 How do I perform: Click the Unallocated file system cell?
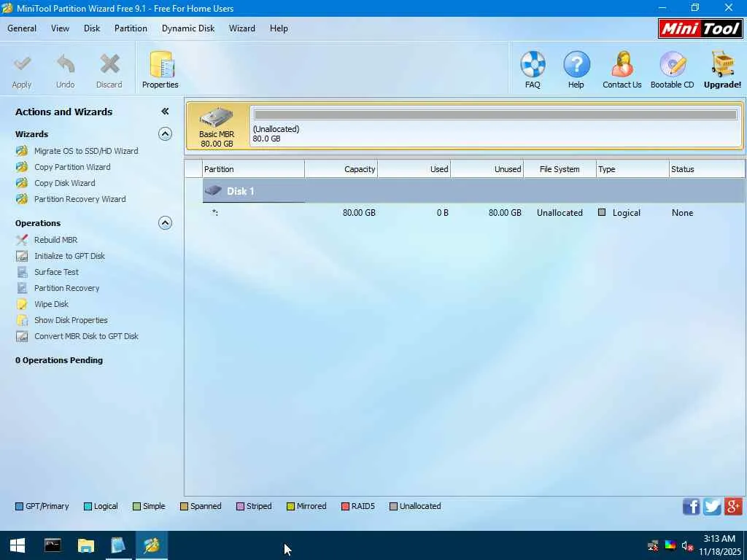point(560,213)
